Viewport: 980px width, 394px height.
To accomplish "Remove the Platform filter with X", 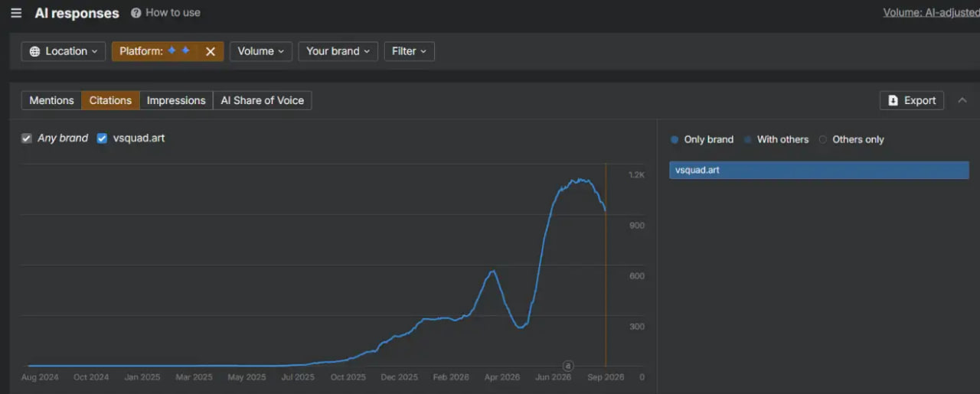I will tap(211, 51).
